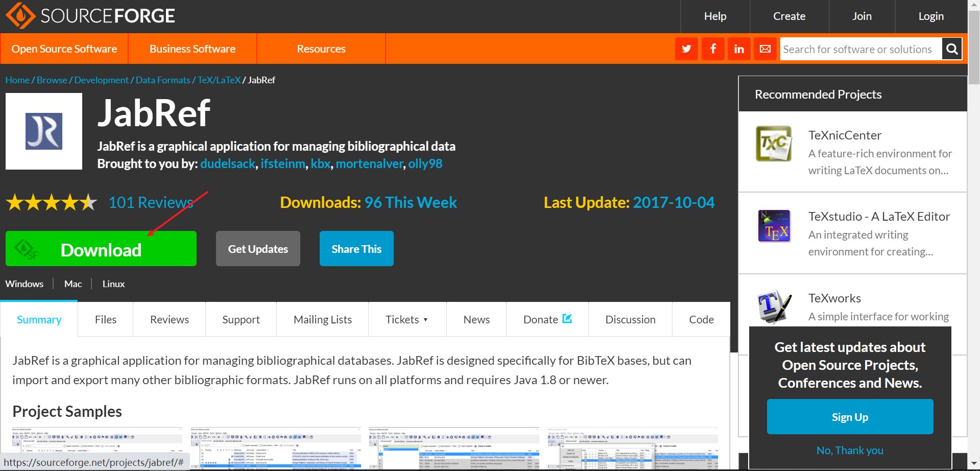Open the Business Software menu
Image resolution: width=980 pixels, height=471 pixels.
click(x=193, y=49)
